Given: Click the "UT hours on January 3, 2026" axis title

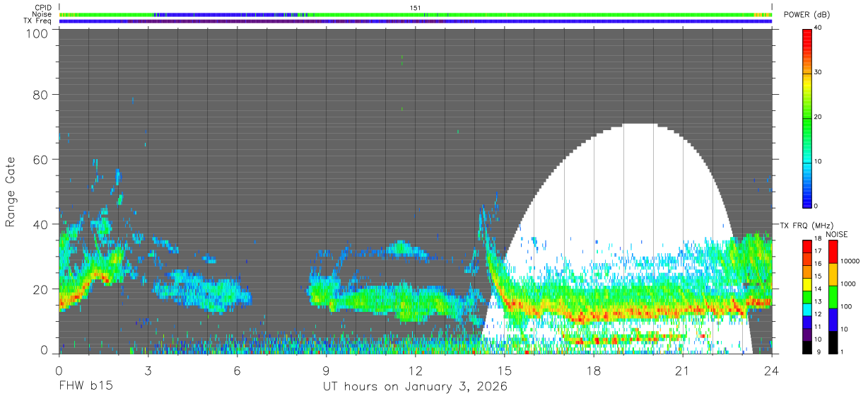Looking at the screenshot, I should tap(415, 387).
